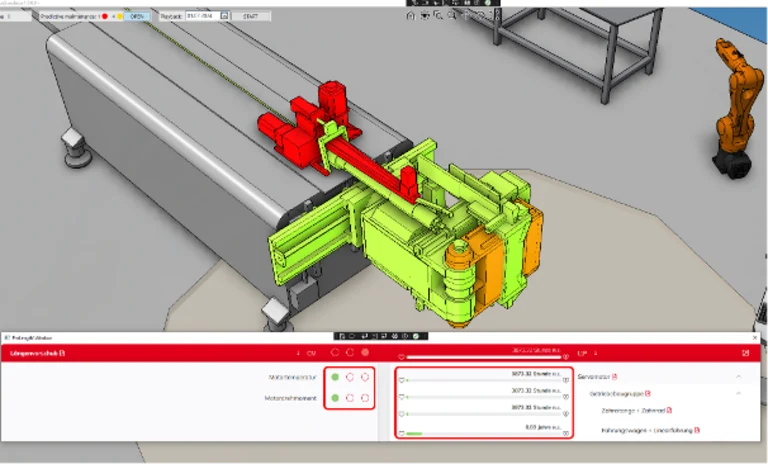Image resolution: width=768 pixels, height=464 pixels.
Task: Click the OPEN button beside Predictive maintenance
Action: [139, 16]
